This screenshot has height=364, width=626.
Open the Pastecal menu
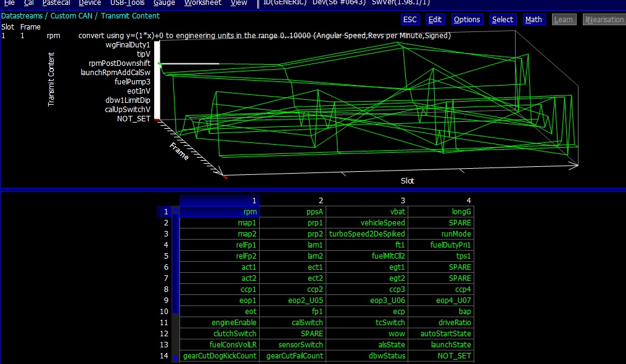click(56, 3)
